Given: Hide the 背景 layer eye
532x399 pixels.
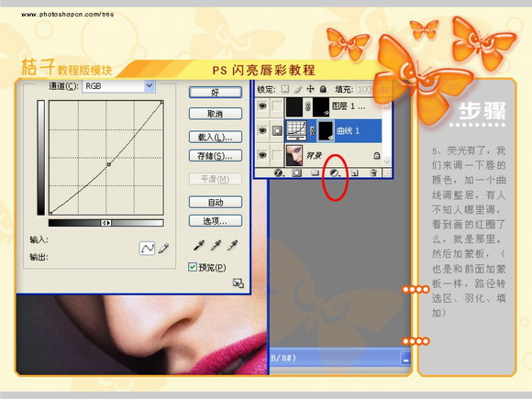Looking at the screenshot, I should pyautogui.click(x=262, y=155).
